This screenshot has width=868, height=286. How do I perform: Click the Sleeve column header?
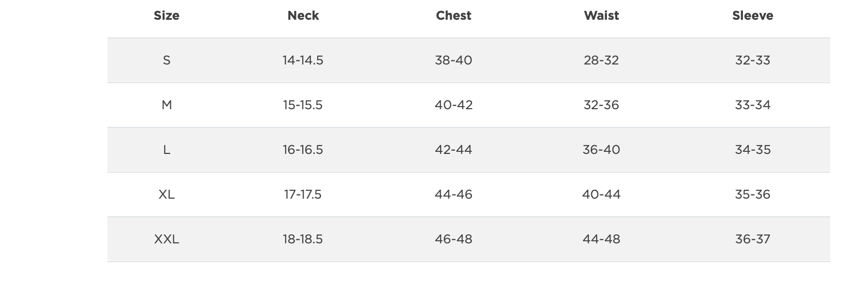[753, 16]
